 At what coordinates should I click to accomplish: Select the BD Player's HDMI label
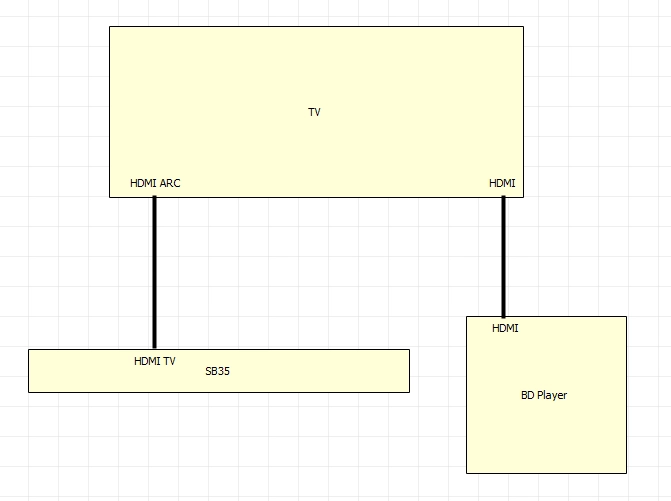(505, 328)
